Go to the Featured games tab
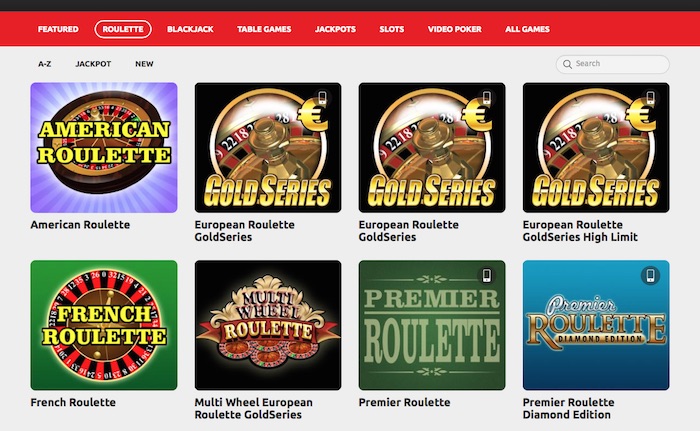Image resolution: width=700 pixels, height=431 pixels. coord(58,29)
